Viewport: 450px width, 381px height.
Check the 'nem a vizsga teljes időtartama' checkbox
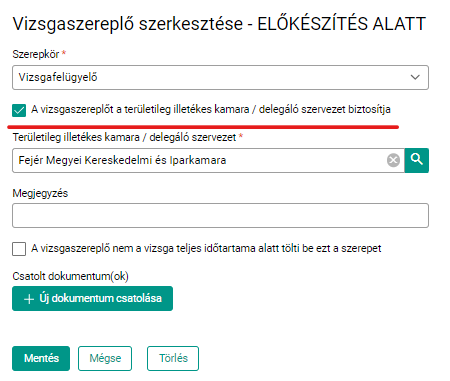[19, 249]
